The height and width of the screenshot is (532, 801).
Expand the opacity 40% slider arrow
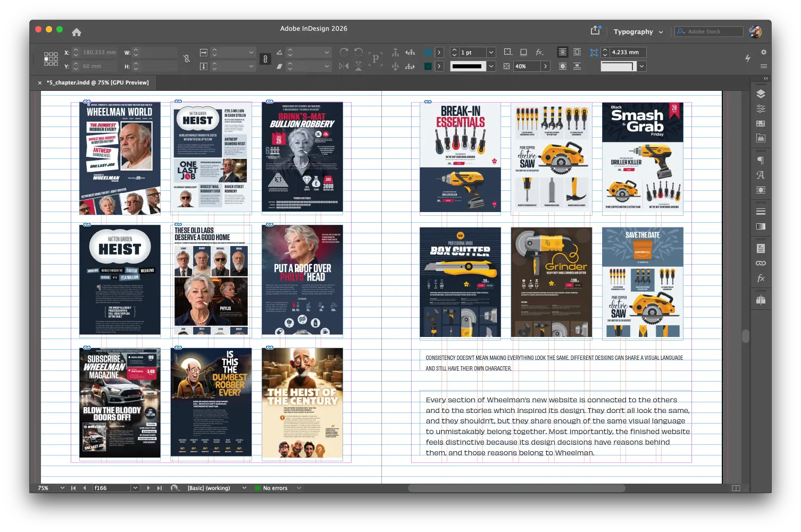pyautogui.click(x=545, y=66)
